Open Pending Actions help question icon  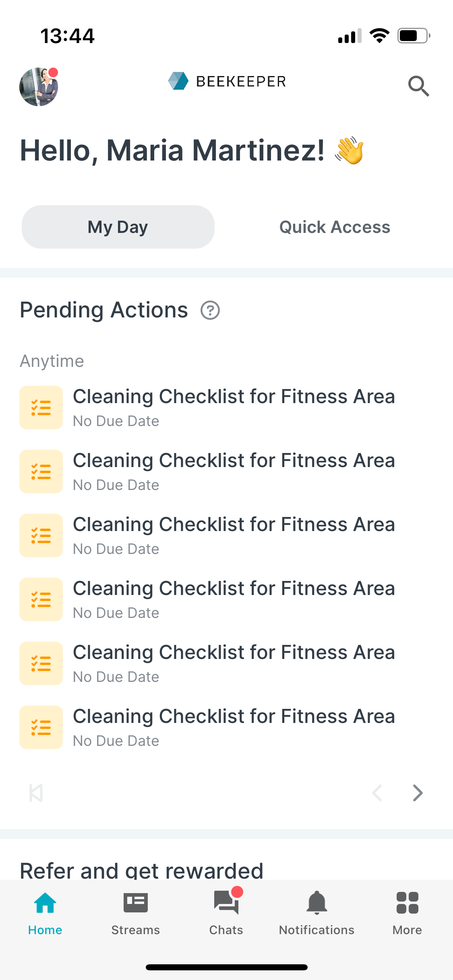[210, 310]
